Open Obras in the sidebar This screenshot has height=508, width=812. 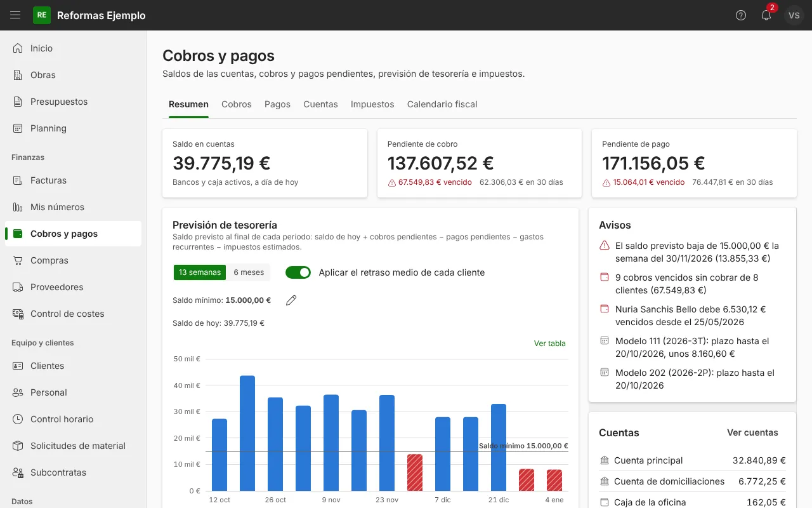(x=73, y=75)
